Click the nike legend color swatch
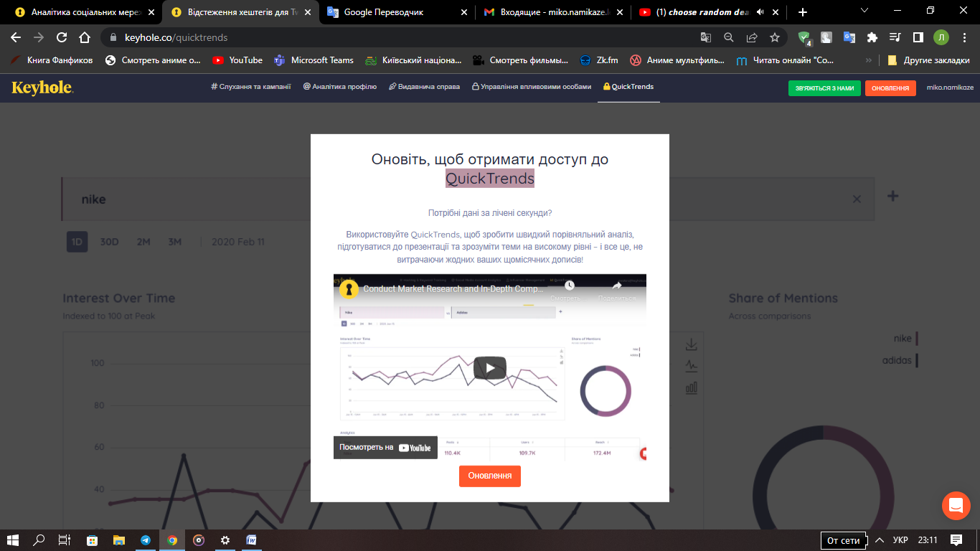This screenshot has height=551, width=980. [x=917, y=339]
